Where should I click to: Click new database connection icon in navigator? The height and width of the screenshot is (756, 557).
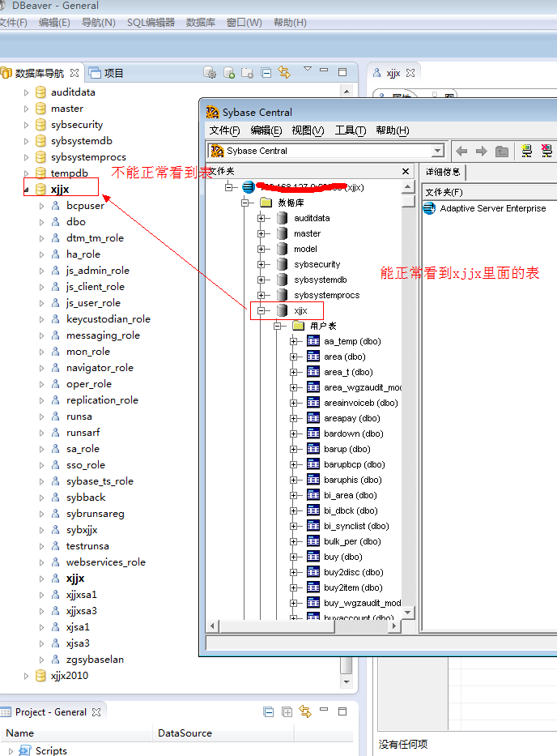229,73
